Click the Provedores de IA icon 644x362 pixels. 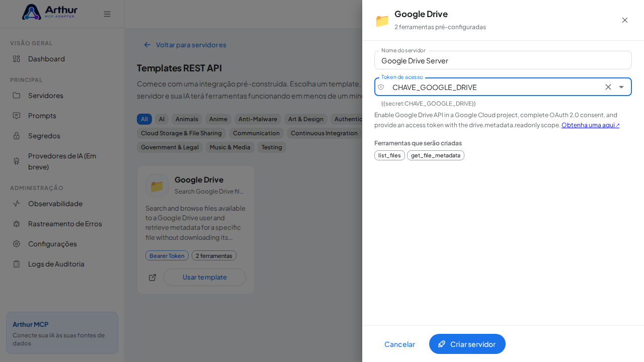pos(17,161)
